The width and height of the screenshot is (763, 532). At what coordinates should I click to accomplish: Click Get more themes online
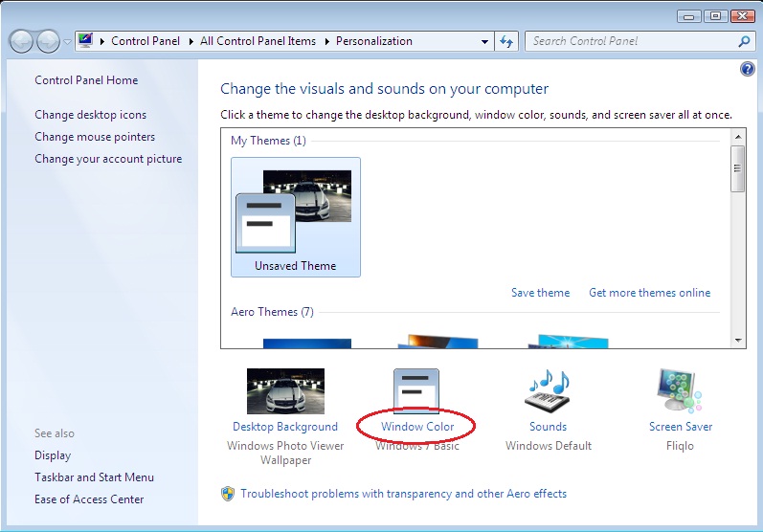click(649, 293)
